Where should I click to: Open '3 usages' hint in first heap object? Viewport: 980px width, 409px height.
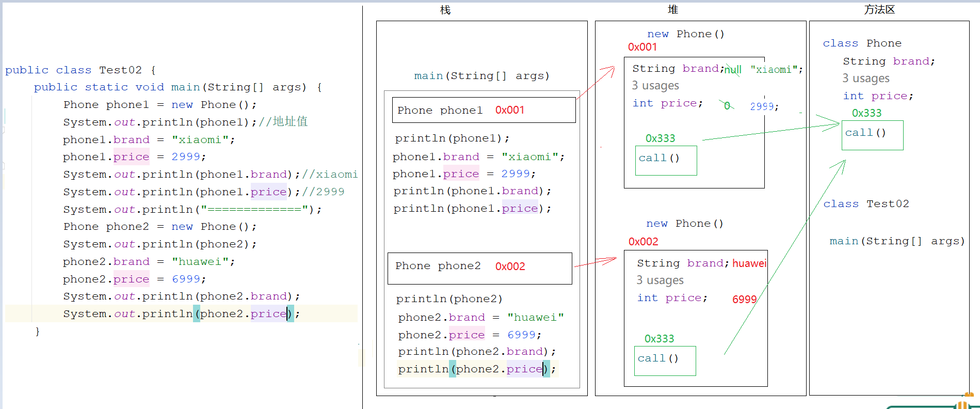pos(655,86)
